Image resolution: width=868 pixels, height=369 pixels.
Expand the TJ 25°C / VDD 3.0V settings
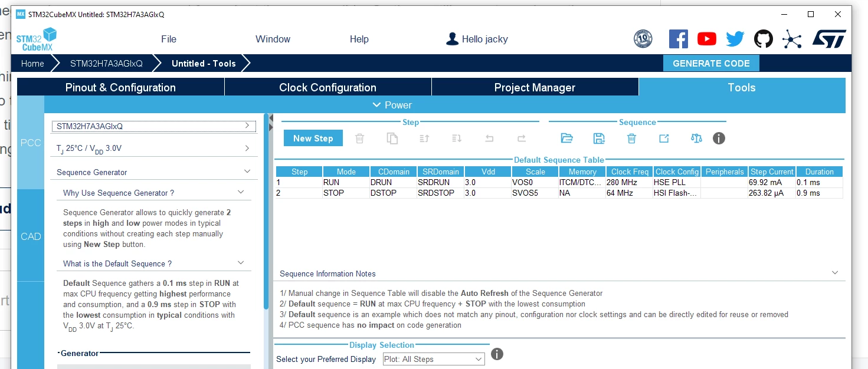pos(247,148)
